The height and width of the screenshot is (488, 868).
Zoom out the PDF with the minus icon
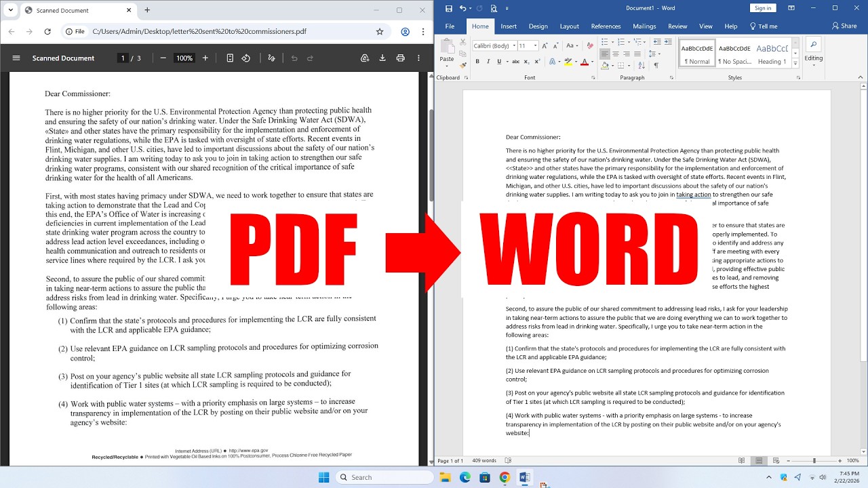pos(163,58)
